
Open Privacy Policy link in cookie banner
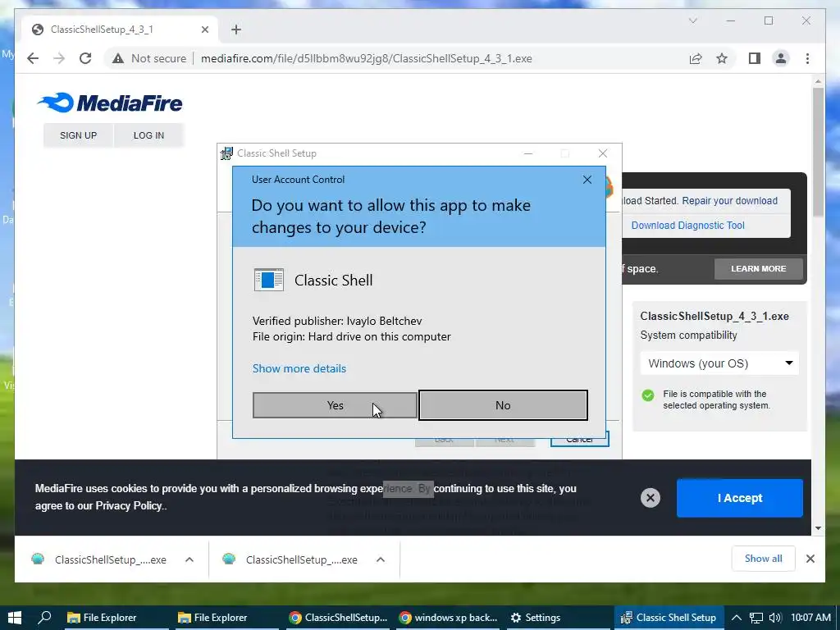coord(129,505)
